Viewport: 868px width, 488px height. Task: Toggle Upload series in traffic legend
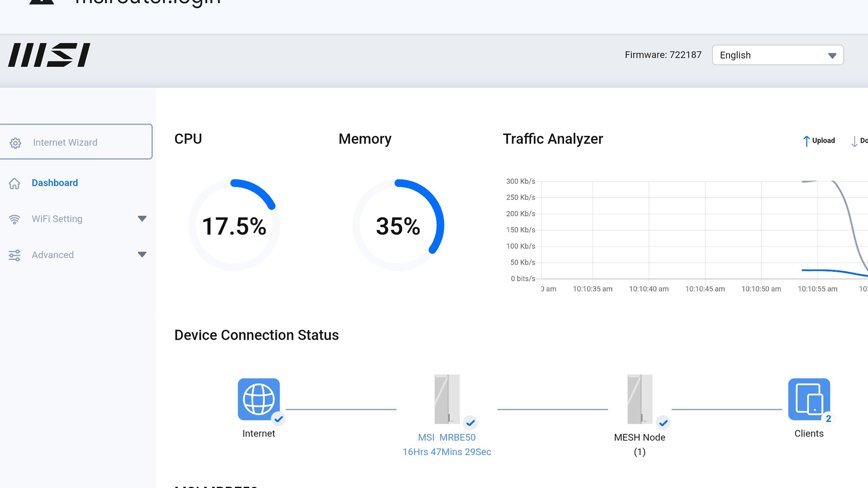click(x=819, y=141)
